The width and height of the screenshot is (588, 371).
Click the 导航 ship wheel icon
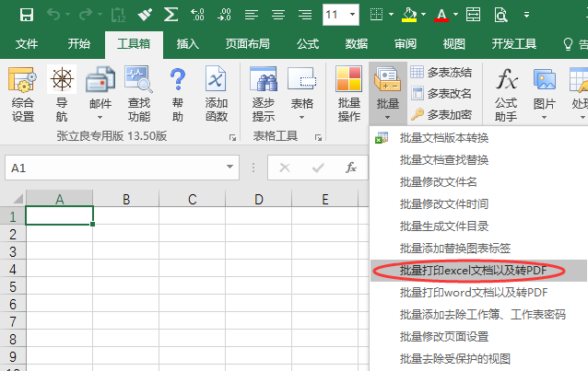tap(62, 94)
